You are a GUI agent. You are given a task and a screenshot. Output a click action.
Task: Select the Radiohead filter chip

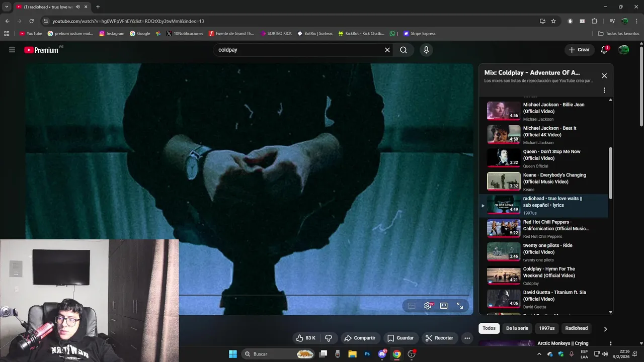click(x=576, y=328)
